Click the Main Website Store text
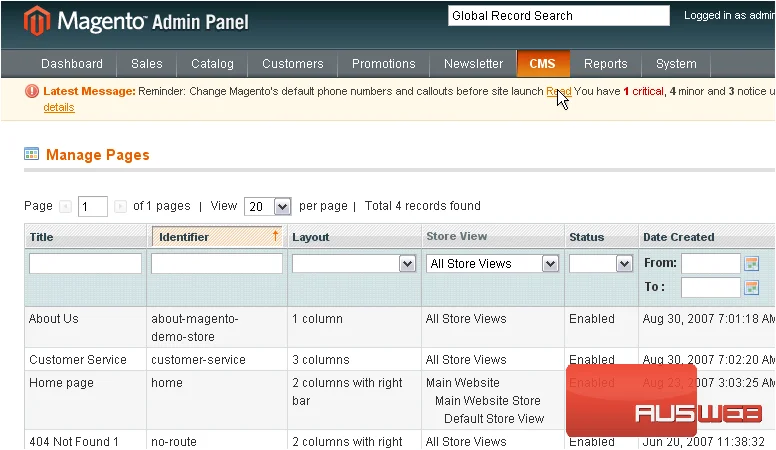 (487, 401)
